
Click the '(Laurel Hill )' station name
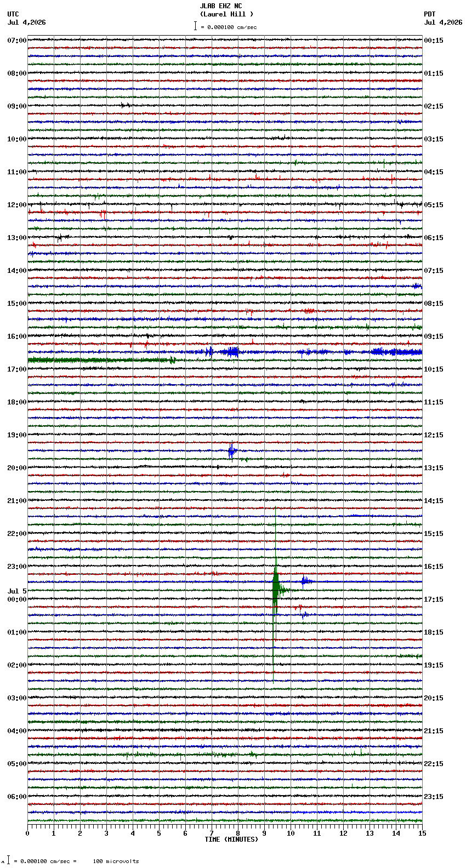pyautogui.click(x=226, y=14)
